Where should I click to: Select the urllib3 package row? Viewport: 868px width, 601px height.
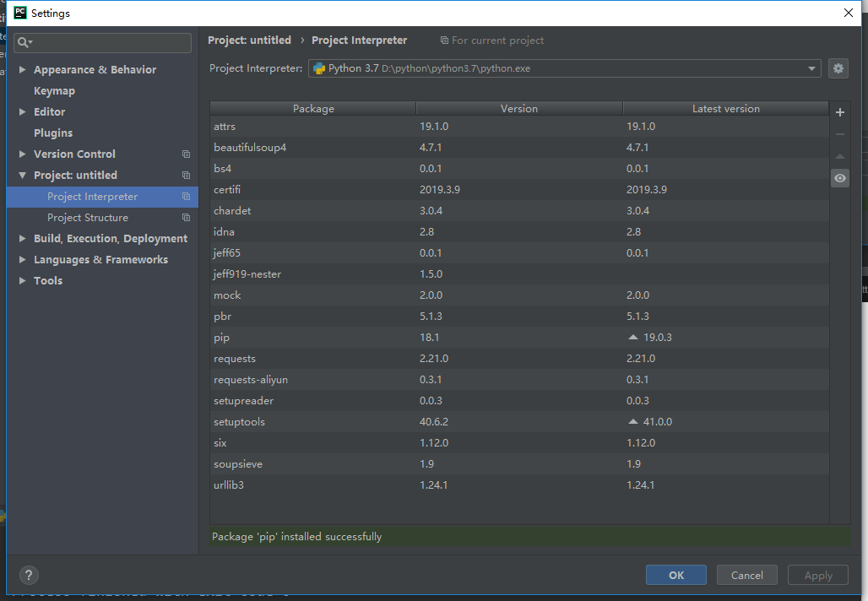tap(519, 485)
